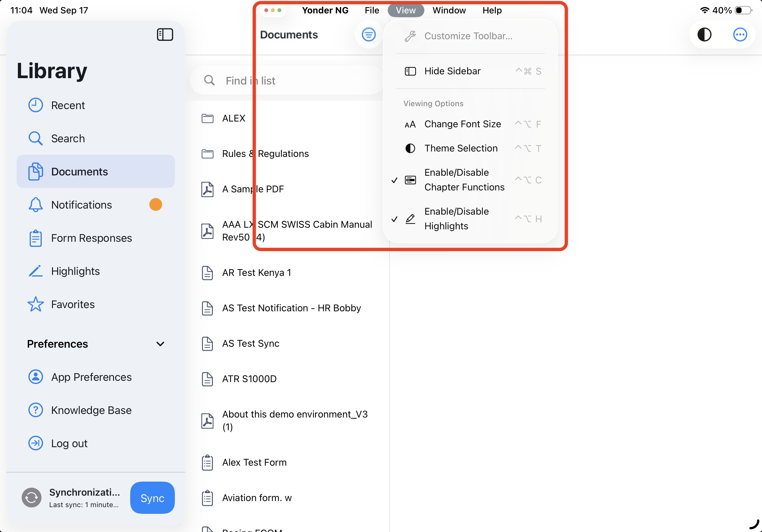
Task: Toggle Enable/Disable Highlights menu option
Action: [456, 218]
